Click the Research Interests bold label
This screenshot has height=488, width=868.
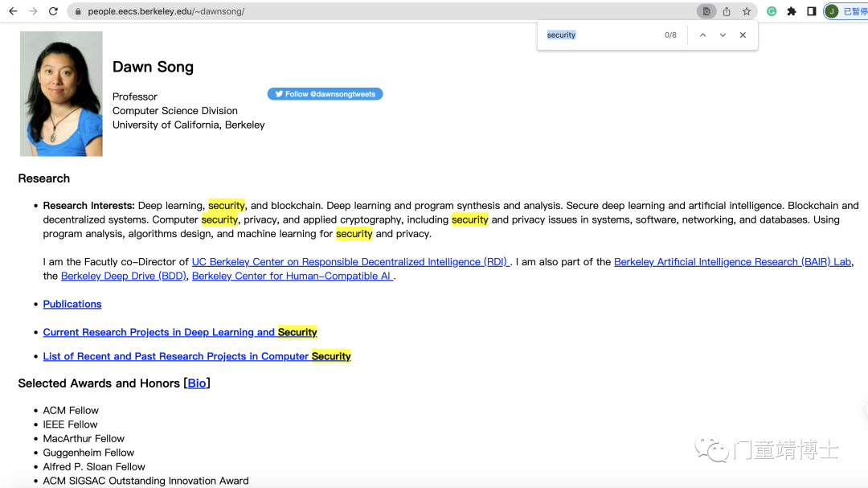89,206
